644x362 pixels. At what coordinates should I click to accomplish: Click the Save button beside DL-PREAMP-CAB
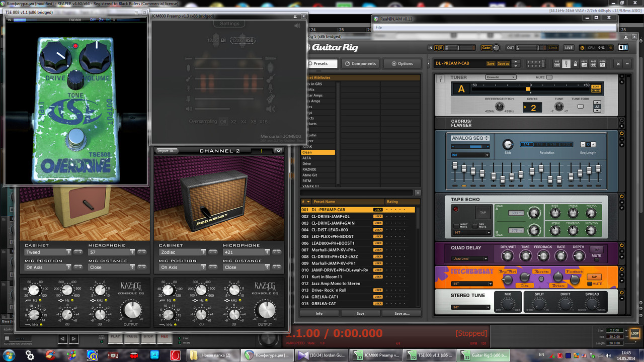click(491, 64)
